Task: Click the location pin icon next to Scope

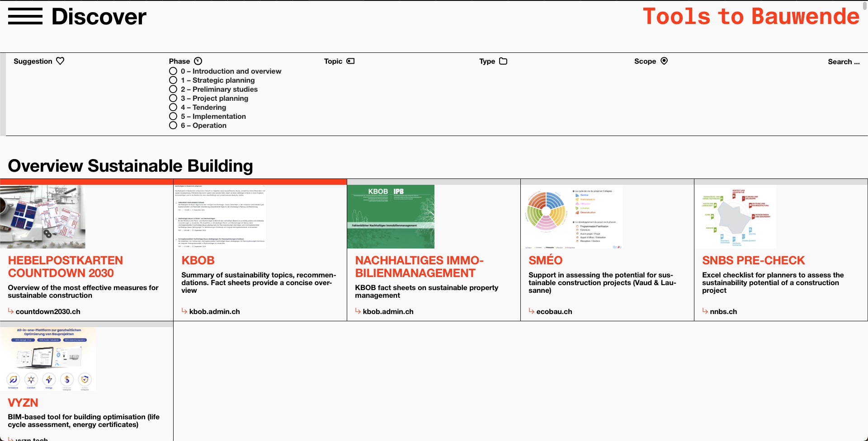Action: [664, 61]
